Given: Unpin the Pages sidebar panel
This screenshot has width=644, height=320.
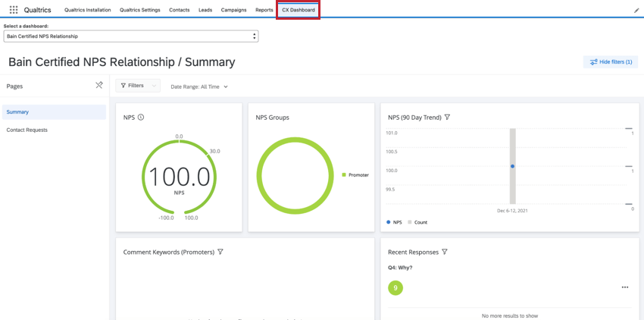Looking at the screenshot, I should pyautogui.click(x=99, y=86).
